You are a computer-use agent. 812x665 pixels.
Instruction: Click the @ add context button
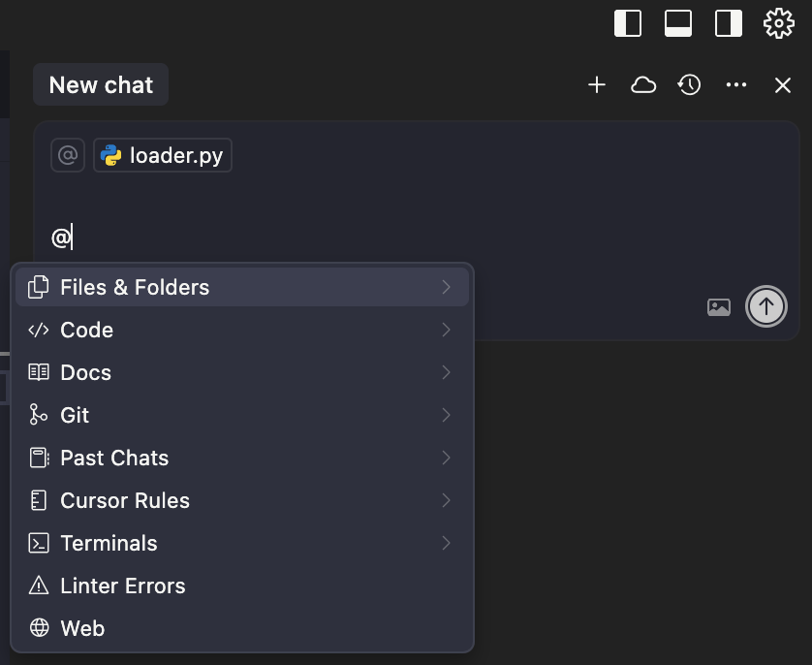point(68,155)
